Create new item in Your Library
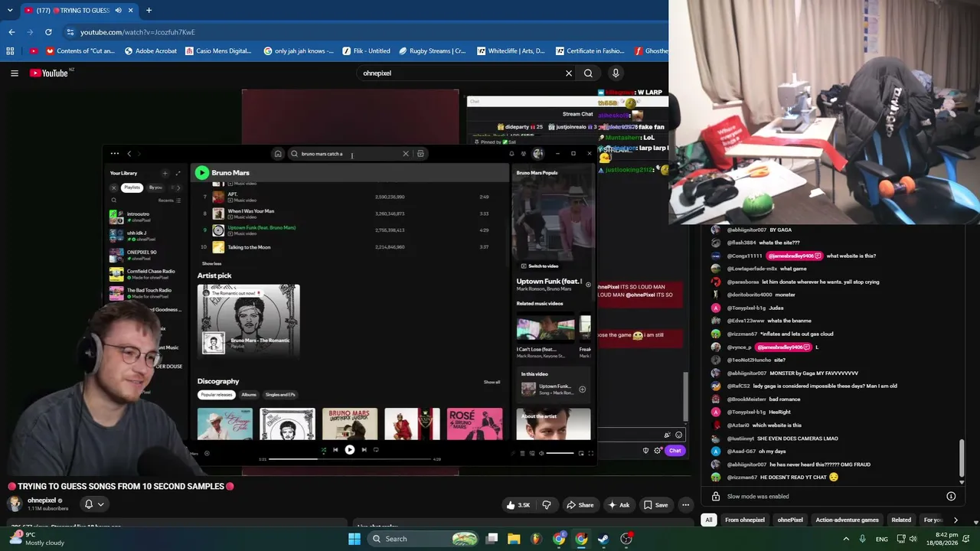 [x=165, y=174]
